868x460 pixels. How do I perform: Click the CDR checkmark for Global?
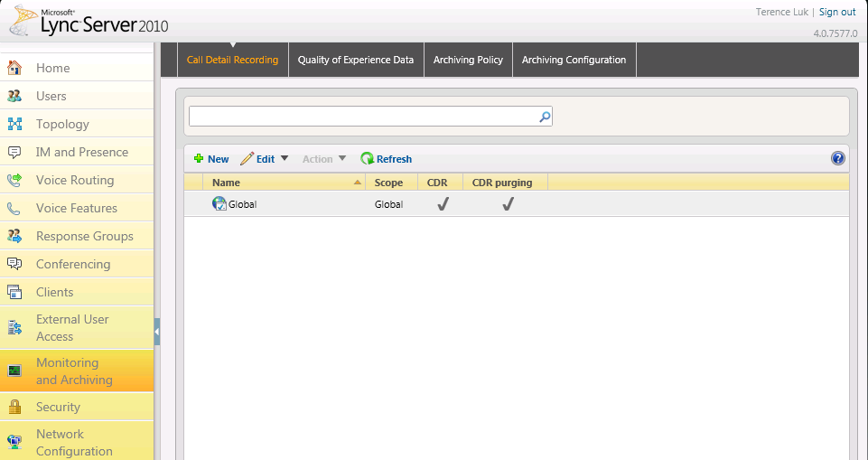click(443, 204)
